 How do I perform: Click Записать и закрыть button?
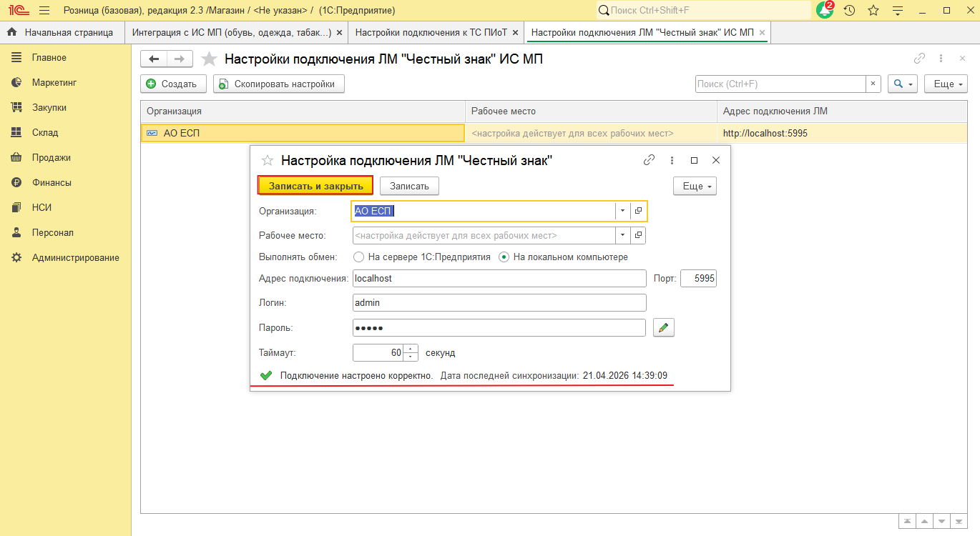pos(315,186)
